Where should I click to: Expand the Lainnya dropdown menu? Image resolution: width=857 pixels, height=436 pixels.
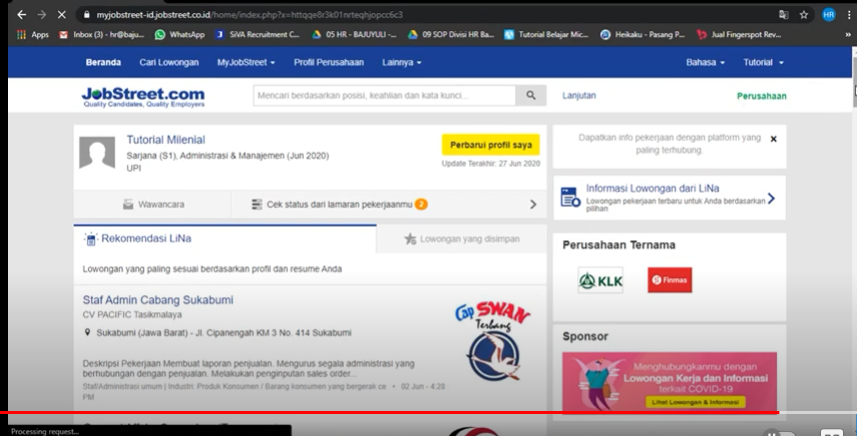coord(401,62)
